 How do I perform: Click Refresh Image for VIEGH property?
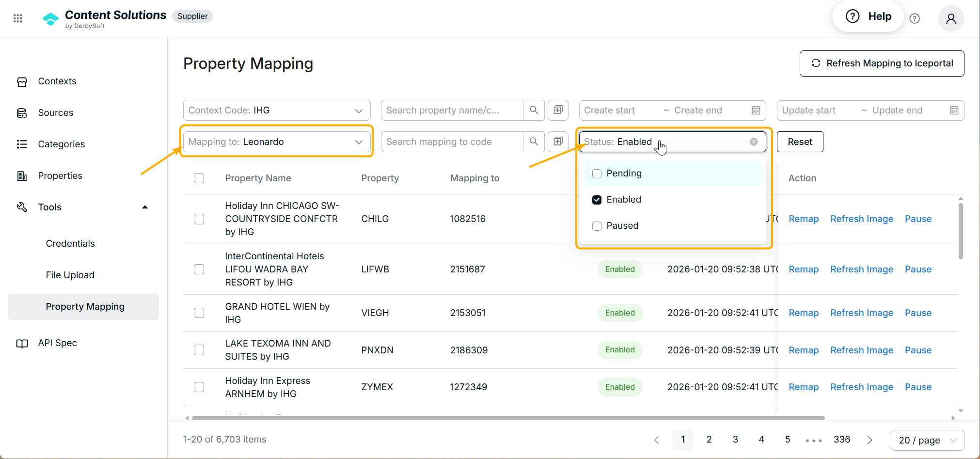862,313
